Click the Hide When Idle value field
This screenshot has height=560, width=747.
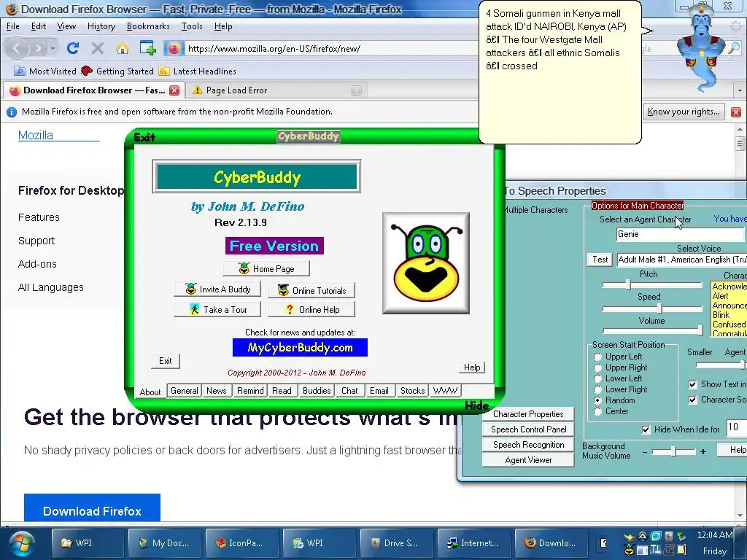click(x=736, y=427)
